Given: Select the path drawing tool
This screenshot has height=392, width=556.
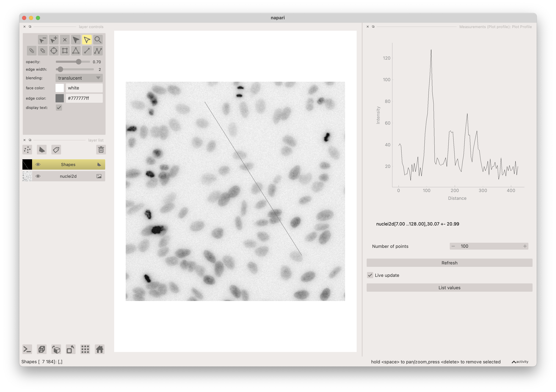Looking at the screenshot, I should (98, 51).
